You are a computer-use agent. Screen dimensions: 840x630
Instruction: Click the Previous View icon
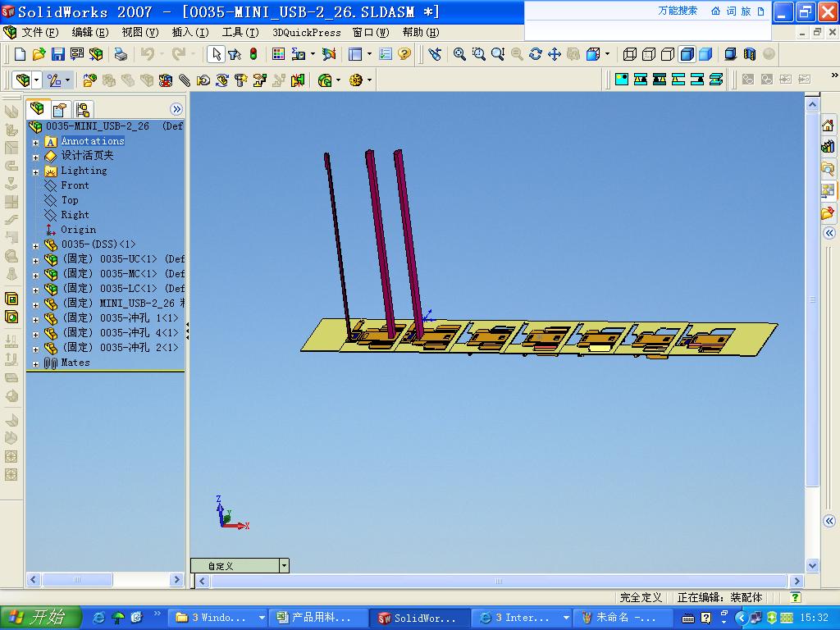tap(435, 54)
